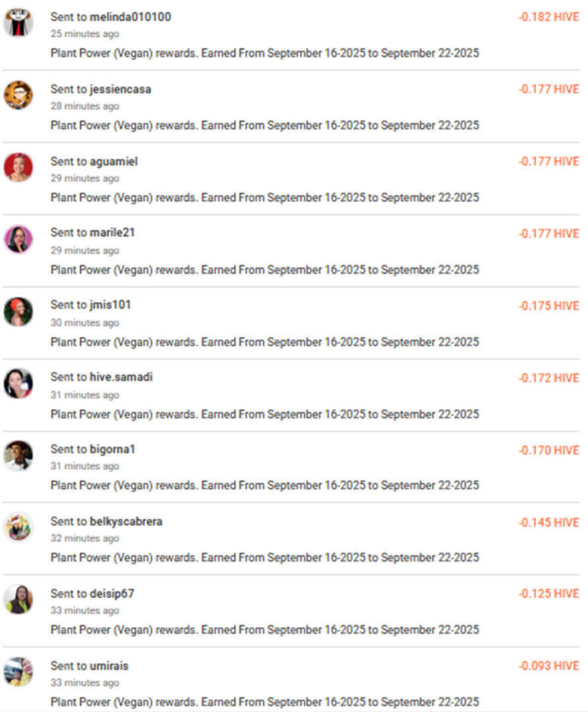Click the -0.182 HIVE amount

[548, 17]
